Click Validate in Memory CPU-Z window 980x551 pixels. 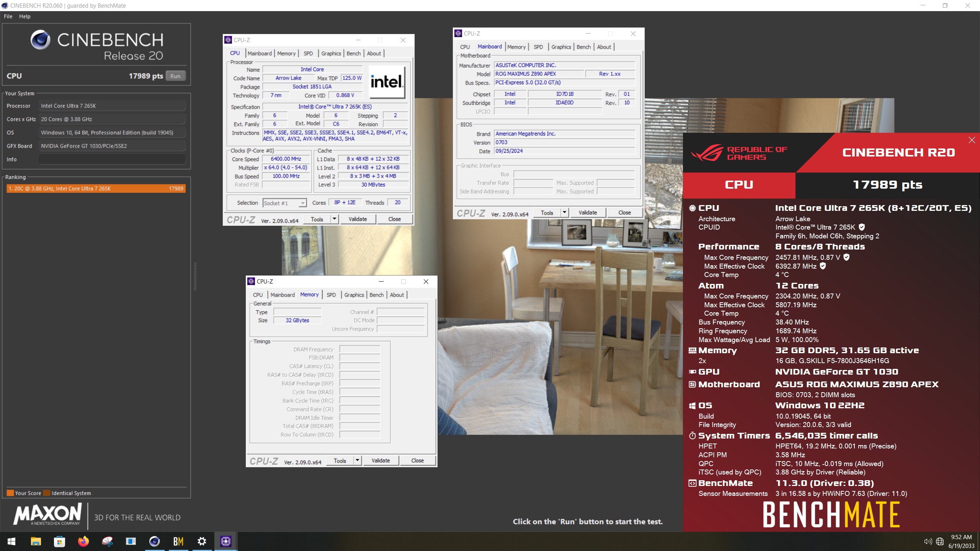tap(381, 461)
